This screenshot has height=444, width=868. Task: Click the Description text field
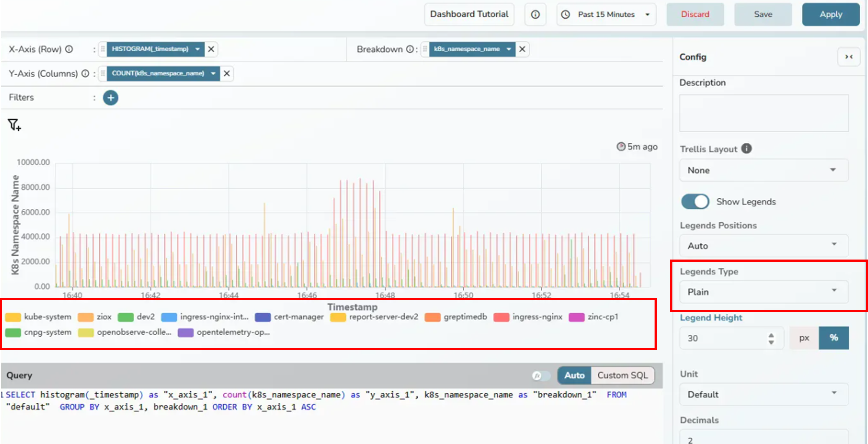(x=763, y=113)
